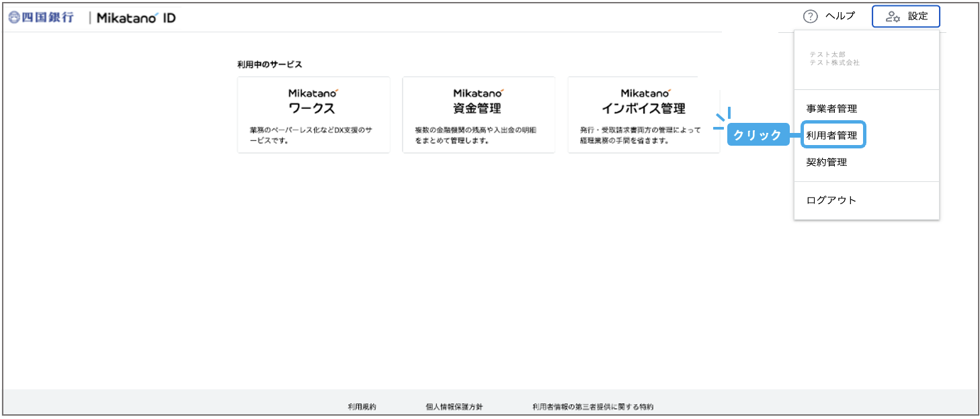Click the Shikoku Bank logo
Screen dimensions: 980x419
pyautogui.click(x=41, y=17)
